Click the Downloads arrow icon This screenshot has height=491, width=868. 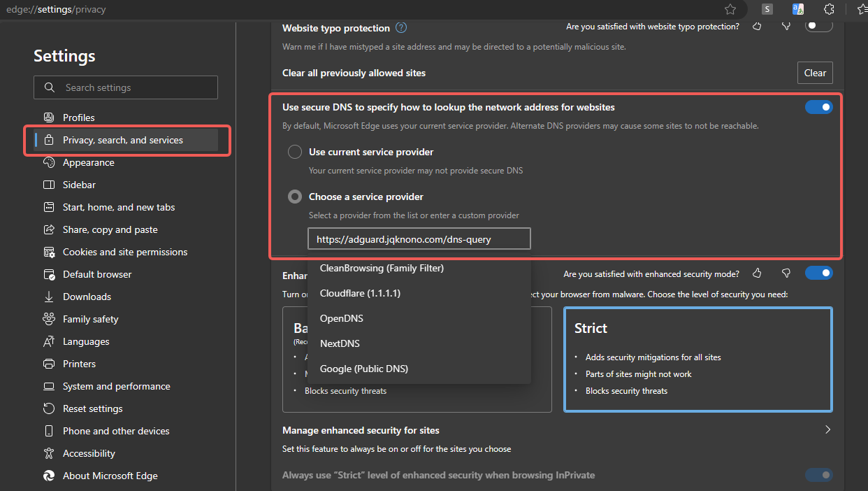pyautogui.click(x=49, y=297)
